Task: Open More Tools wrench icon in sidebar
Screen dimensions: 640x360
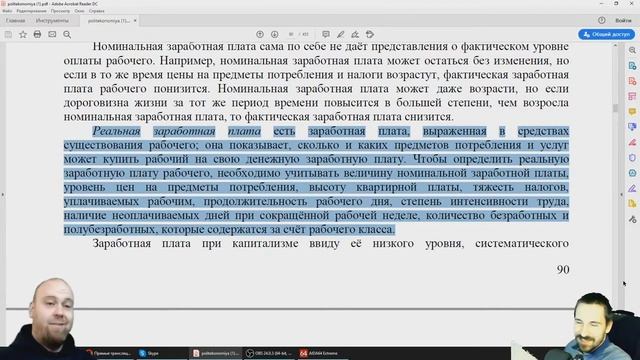Action: (x=632, y=219)
